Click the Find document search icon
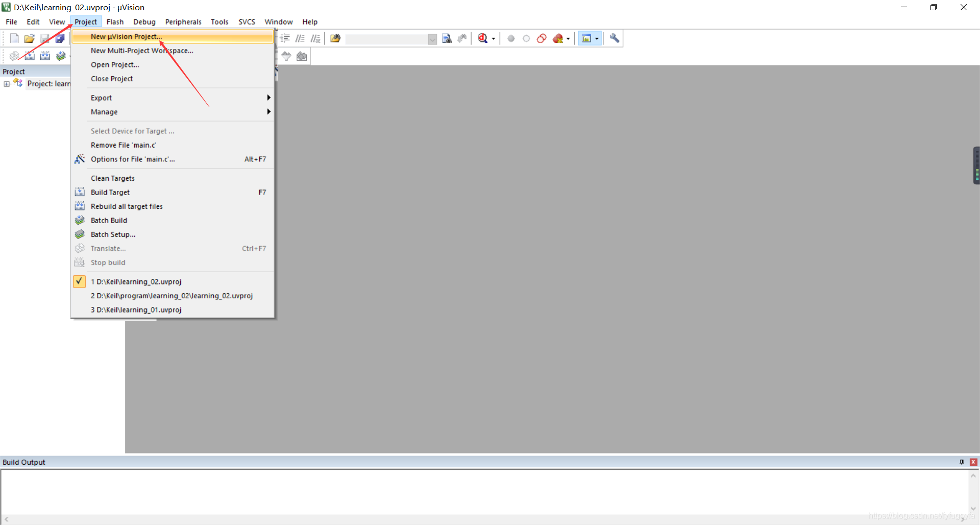980x525 pixels. (x=447, y=38)
